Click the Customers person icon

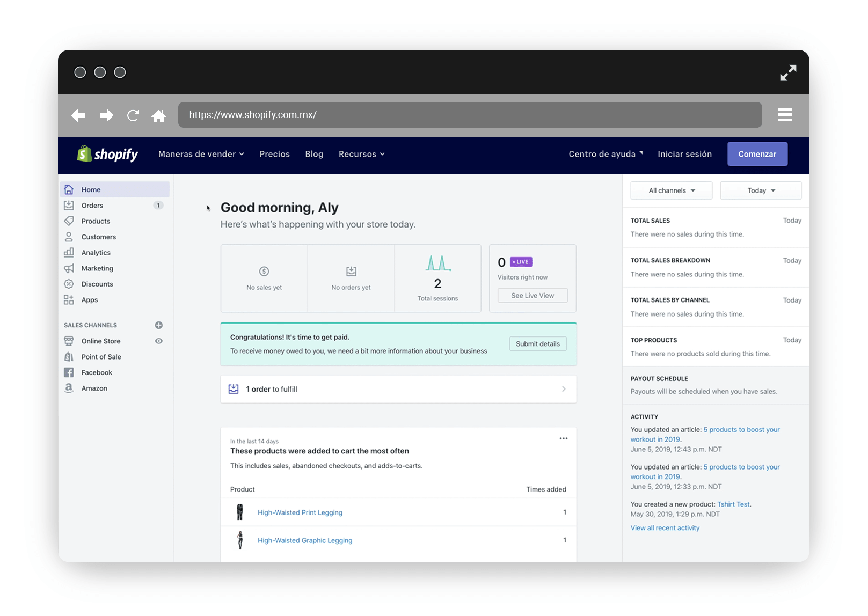[x=69, y=237]
